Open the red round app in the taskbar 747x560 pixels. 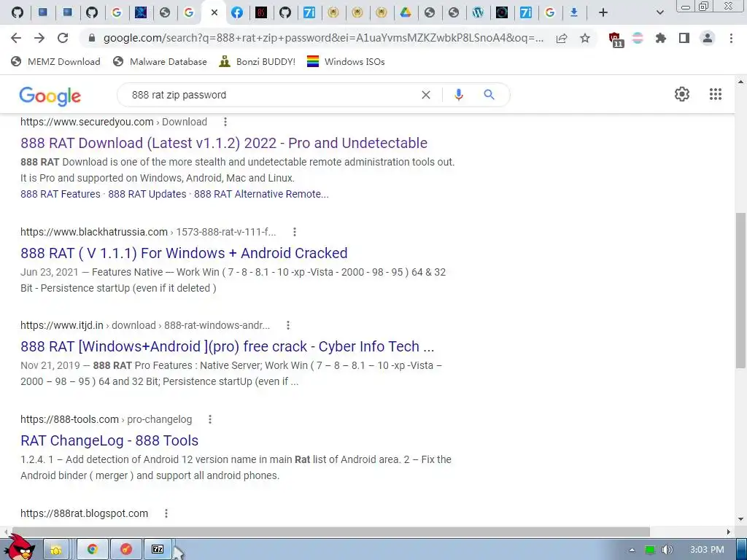coord(125,550)
